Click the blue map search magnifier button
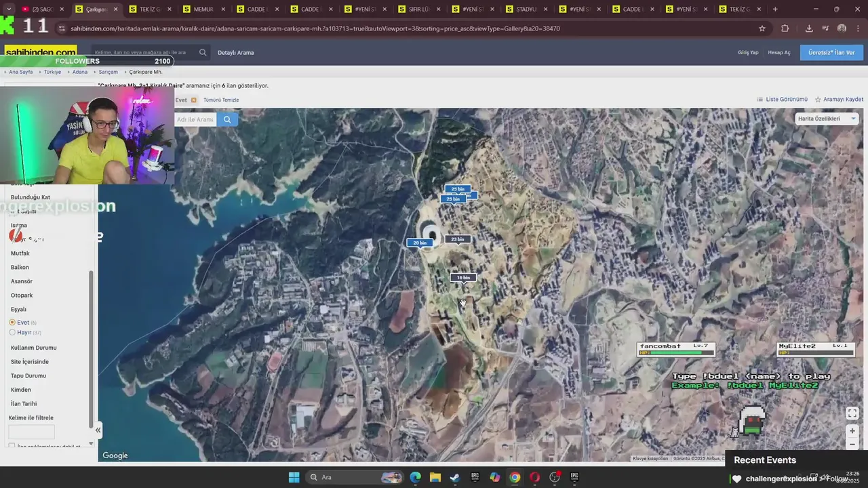The height and width of the screenshot is (488, 868). pos(227,119)
